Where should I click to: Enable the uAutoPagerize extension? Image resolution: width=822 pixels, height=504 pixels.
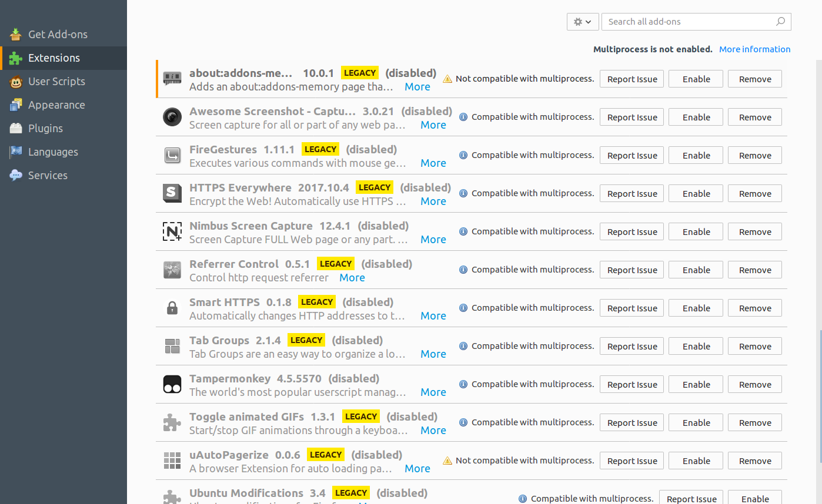click(x=696, y=461)
